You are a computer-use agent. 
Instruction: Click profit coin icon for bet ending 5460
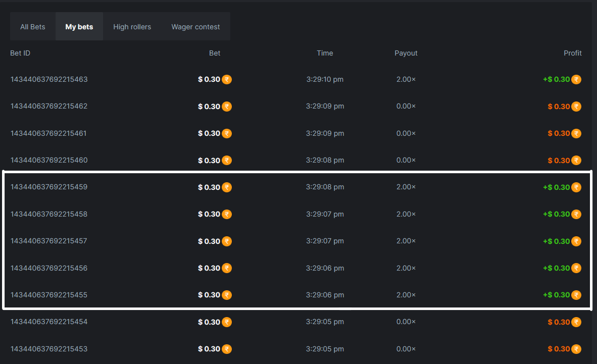coord(576,161)
